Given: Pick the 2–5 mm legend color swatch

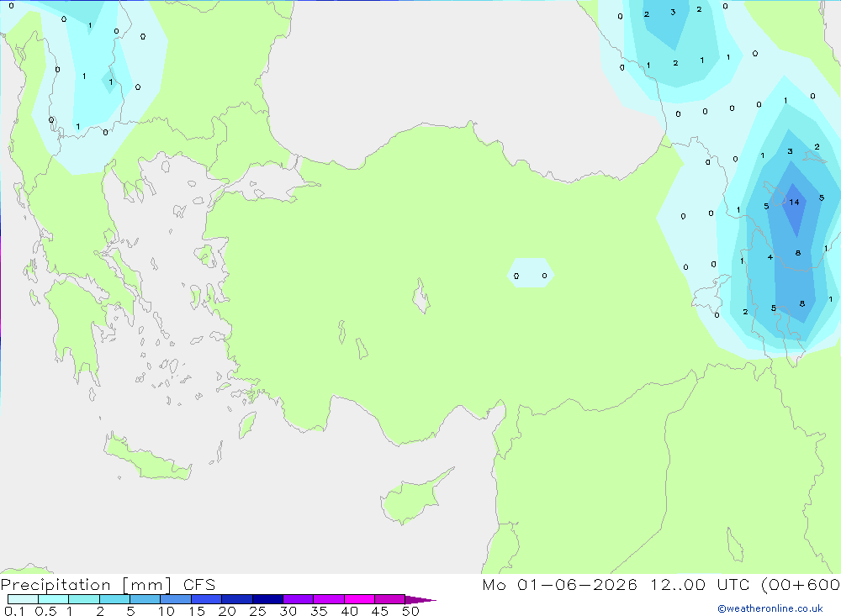Looking at the screenshot, I should [x=114, y=599].
